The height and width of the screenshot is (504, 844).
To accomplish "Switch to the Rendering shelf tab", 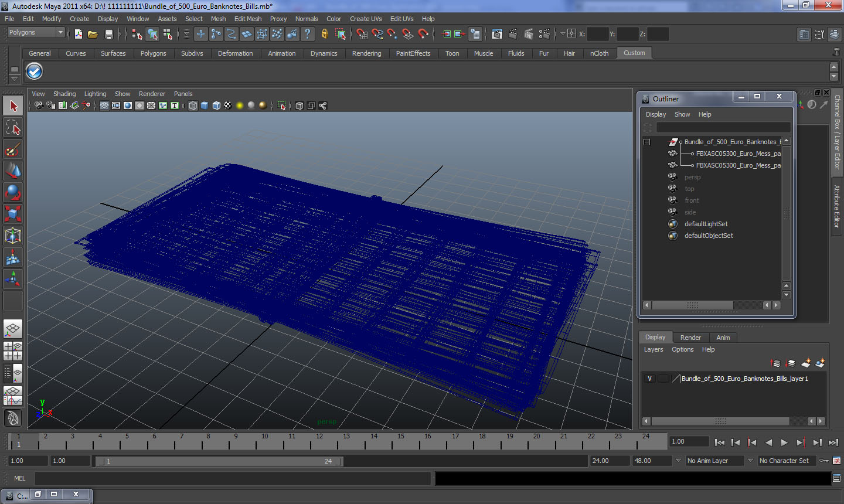I will [366, 53].
